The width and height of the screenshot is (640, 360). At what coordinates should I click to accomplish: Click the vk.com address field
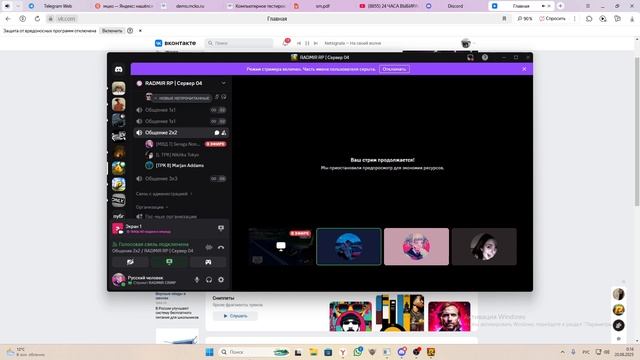[x=66, y=19]
